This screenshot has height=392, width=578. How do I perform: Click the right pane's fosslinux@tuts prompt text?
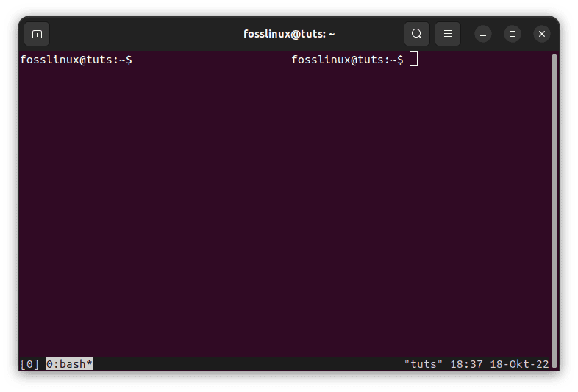347,60
